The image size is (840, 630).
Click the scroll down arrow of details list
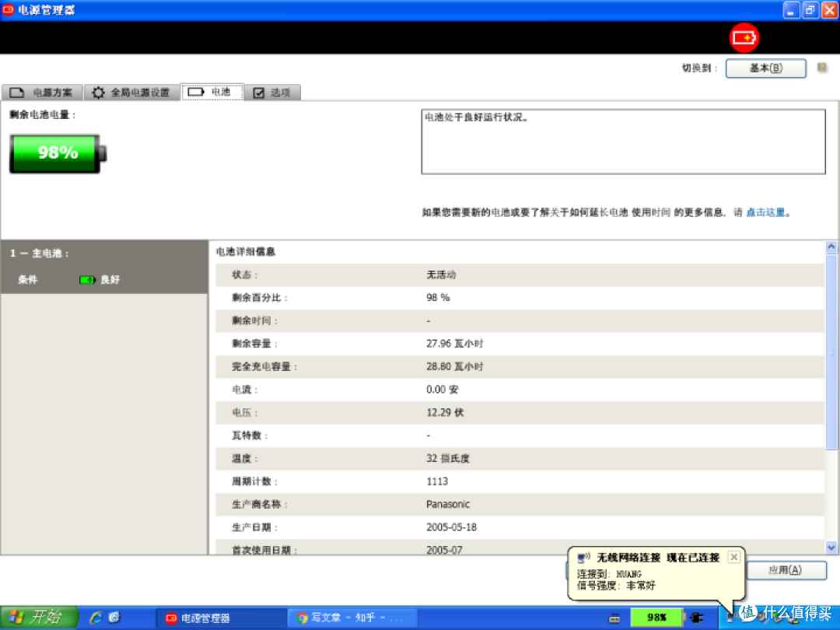pos(831,548)
